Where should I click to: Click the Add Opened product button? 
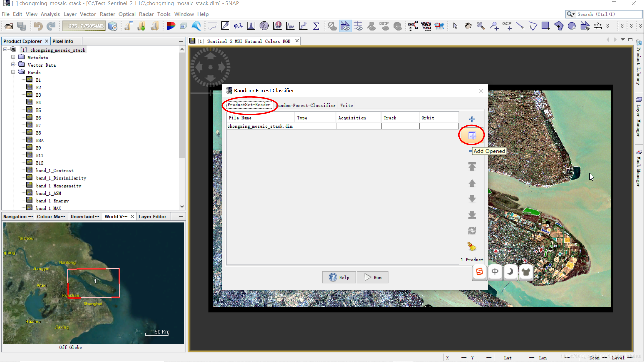pyautogui.click(x=471, y=135)
